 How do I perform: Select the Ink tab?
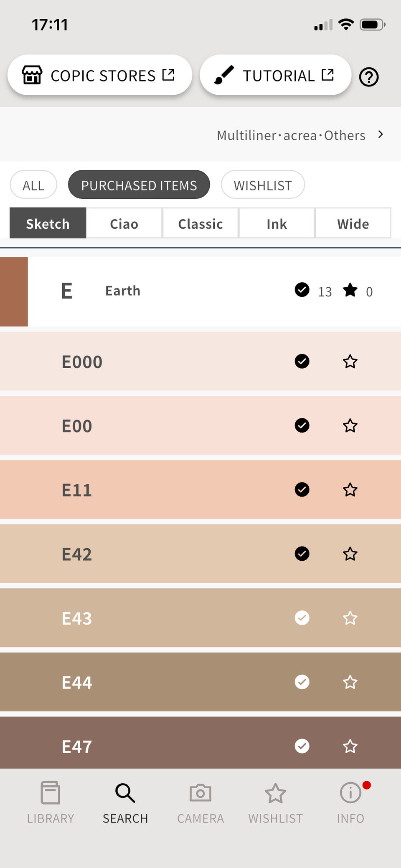[x=277, y=223]
